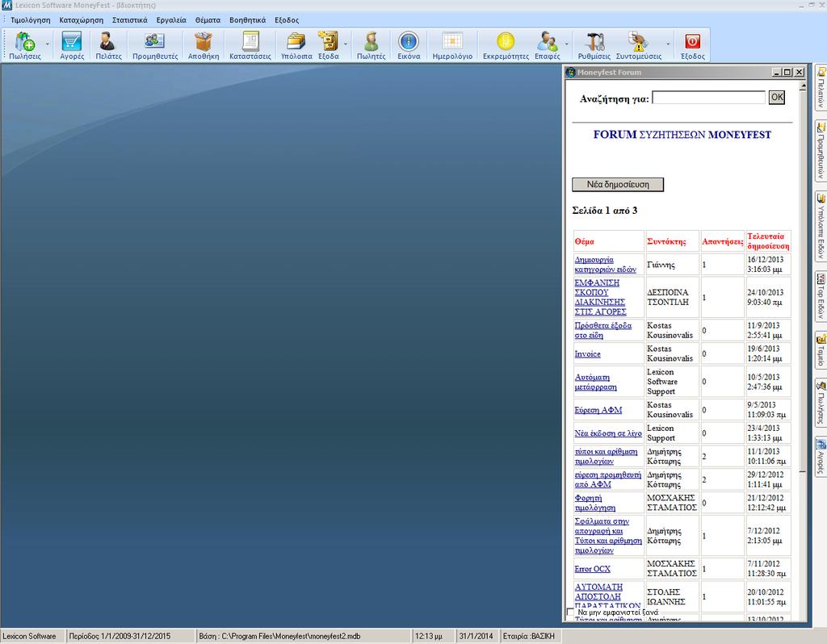827x644 pixels.
Task: Click the forum vertical scrollbar up arrow
Action: (x=803, y=86)
